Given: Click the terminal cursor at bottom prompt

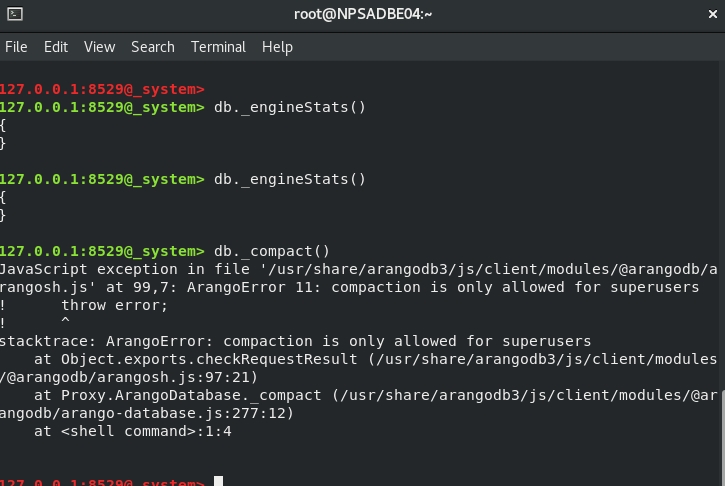Looking at the screenshot, I should coord(218,481).
